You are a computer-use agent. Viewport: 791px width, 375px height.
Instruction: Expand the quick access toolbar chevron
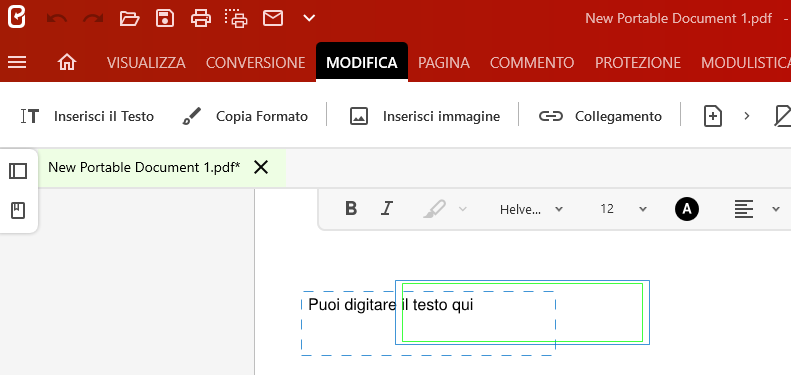(309, 19)
